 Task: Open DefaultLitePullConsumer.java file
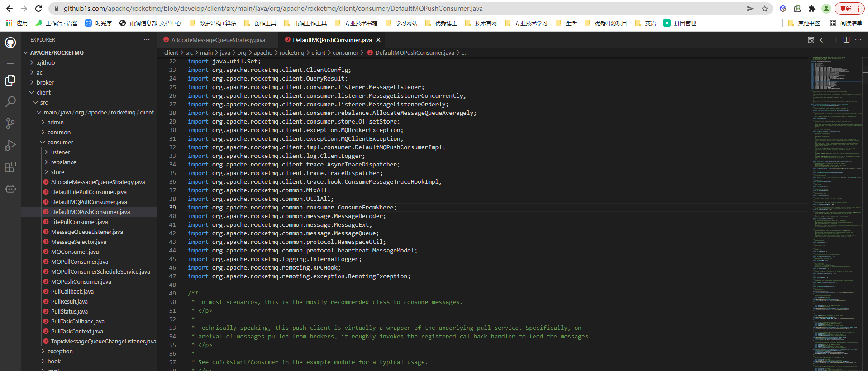(89, 192)
